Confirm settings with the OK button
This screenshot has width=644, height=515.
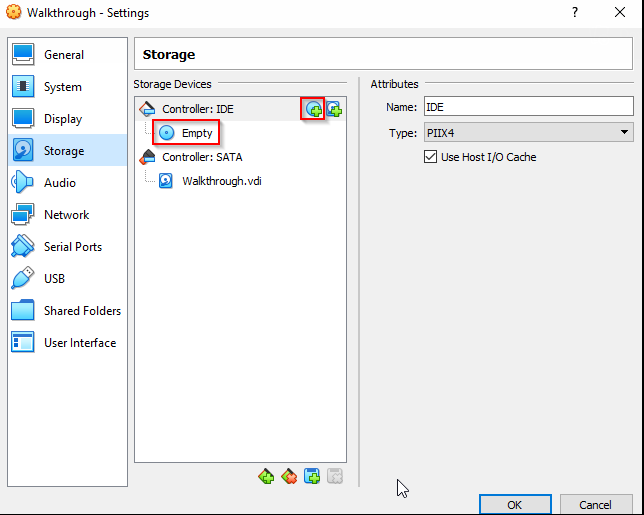(515, 504)
